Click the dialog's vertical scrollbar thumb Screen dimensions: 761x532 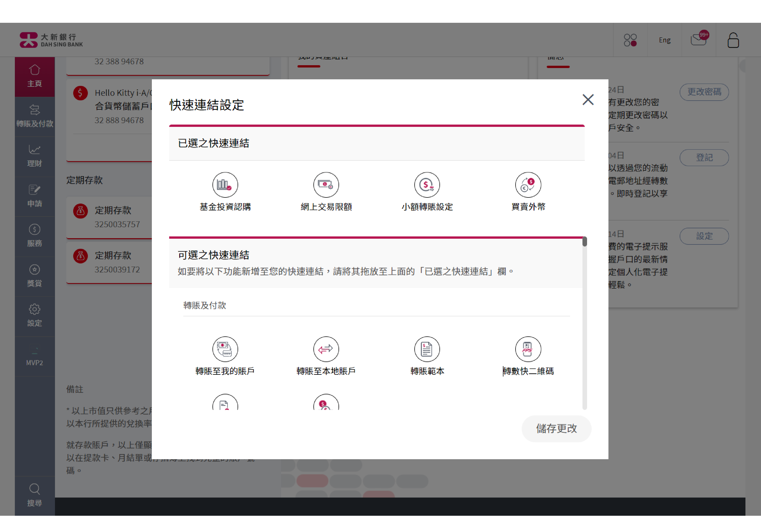click(584, 242)
